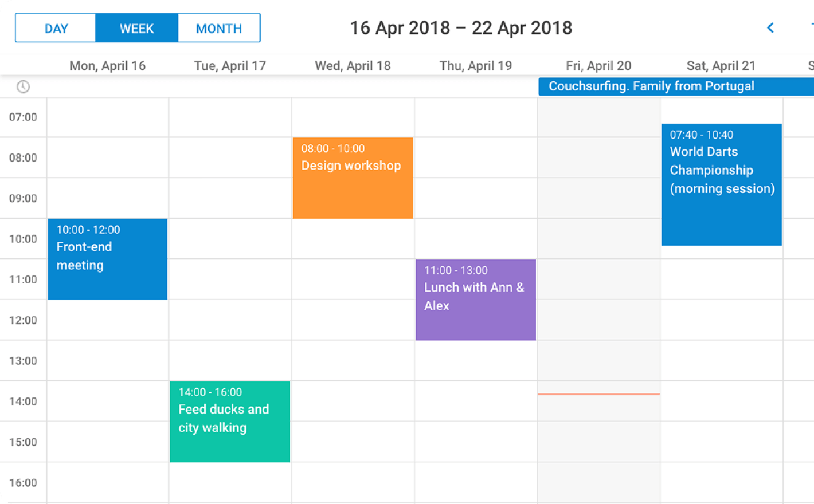Switch to the Day view tab
Screen dimensions: 814x504
point(56,28)
